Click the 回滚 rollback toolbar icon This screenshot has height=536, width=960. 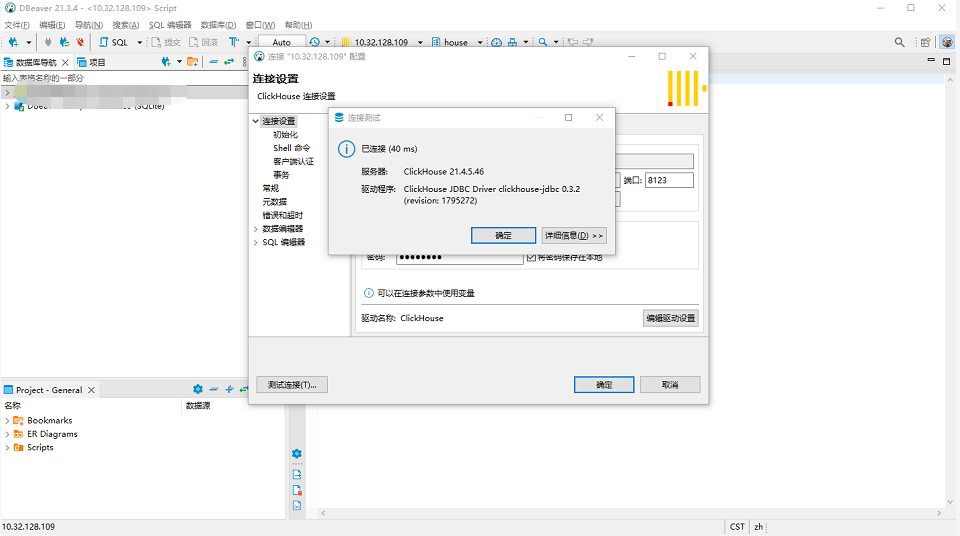(x=204, y=42)
